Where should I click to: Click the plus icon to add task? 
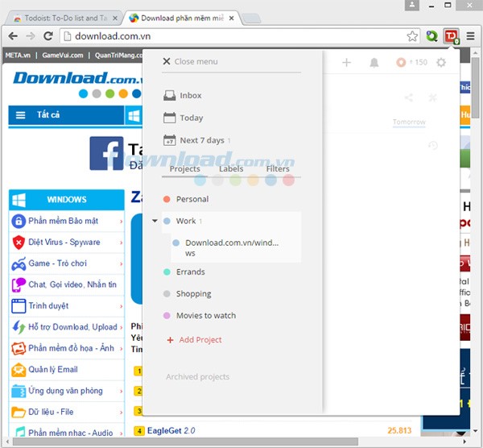pyautogui.click(x=346, y=63)
